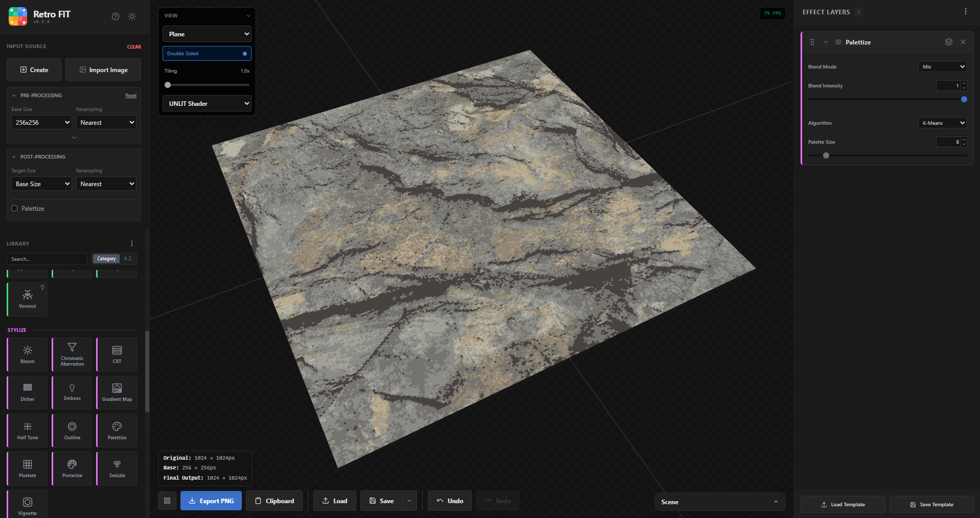Image resolution: width=980 pixels, height=518 pixels.
Task: Open the Save split-button arrow menu
Action: tap(409, 501)
